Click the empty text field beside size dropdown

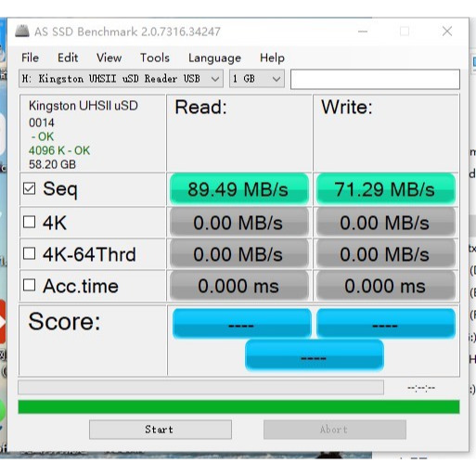375,79
